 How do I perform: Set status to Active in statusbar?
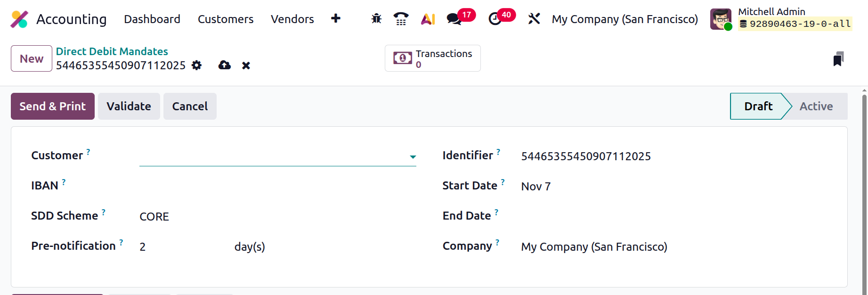point(816,107)
